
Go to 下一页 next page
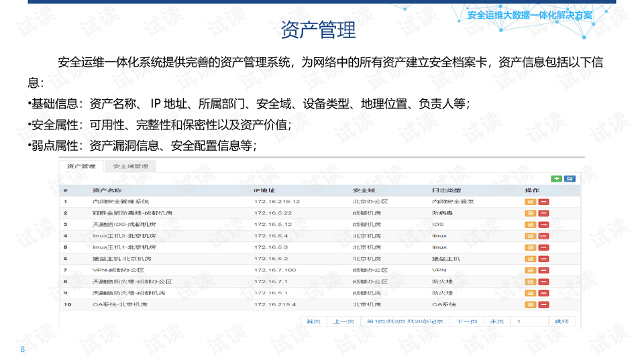(467, 321)
